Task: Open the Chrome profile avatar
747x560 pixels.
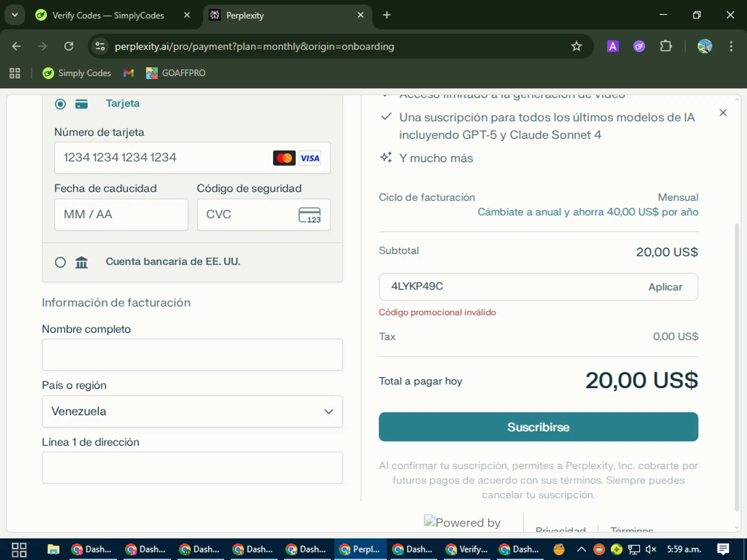Action: pos(705,46)
